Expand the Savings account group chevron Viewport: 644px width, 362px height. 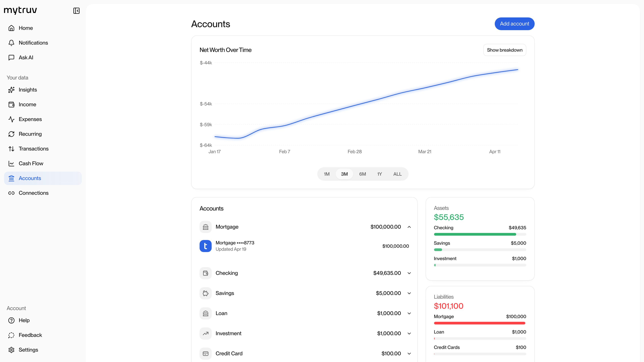click(409, 293)
